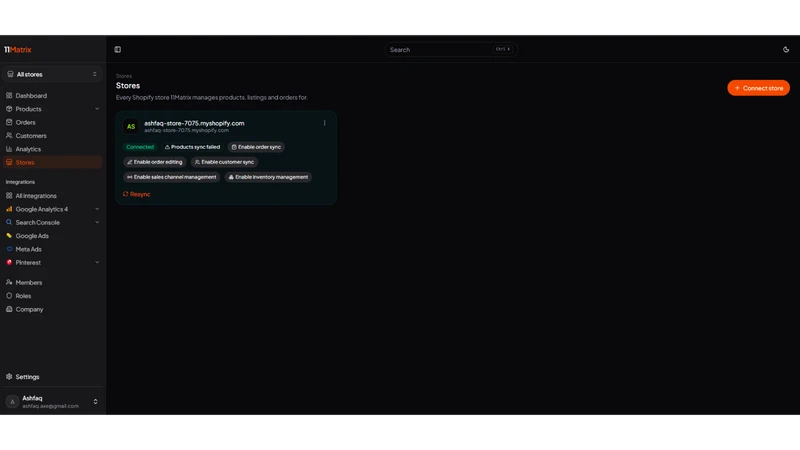Click the Company building icon

9,309
